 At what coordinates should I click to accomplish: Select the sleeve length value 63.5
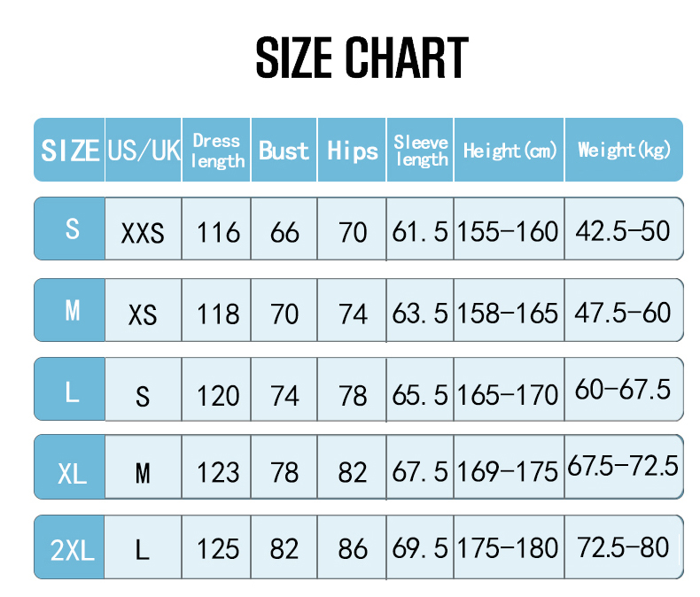pos(421,314)
